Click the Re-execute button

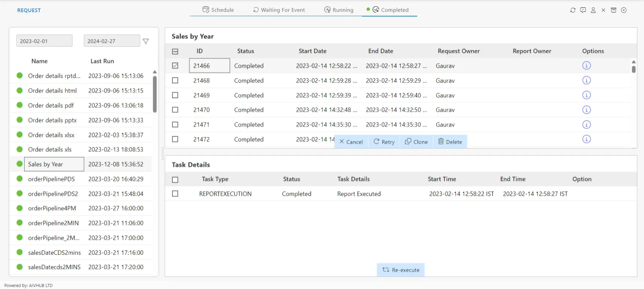coord(401,270)
